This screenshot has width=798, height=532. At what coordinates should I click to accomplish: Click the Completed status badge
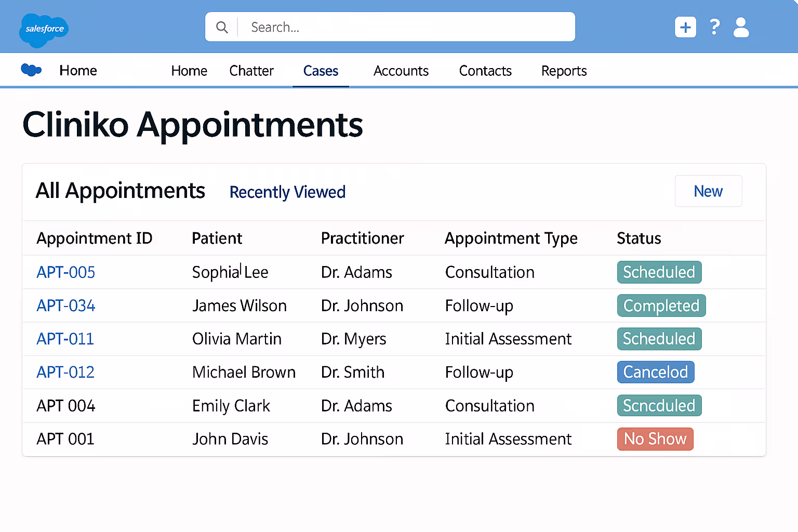661,305
